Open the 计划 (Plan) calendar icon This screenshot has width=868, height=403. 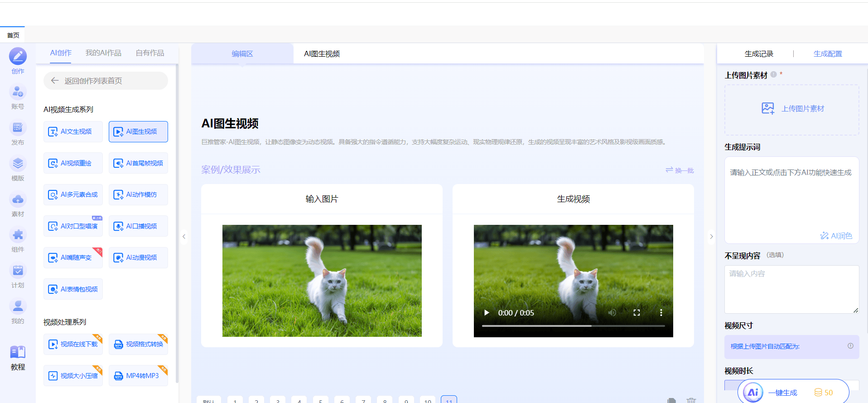(x=18, y=271)
